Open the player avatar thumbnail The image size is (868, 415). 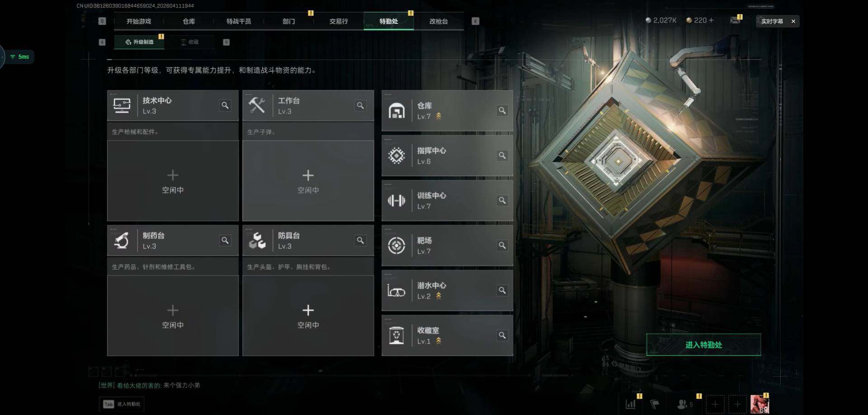759,404
